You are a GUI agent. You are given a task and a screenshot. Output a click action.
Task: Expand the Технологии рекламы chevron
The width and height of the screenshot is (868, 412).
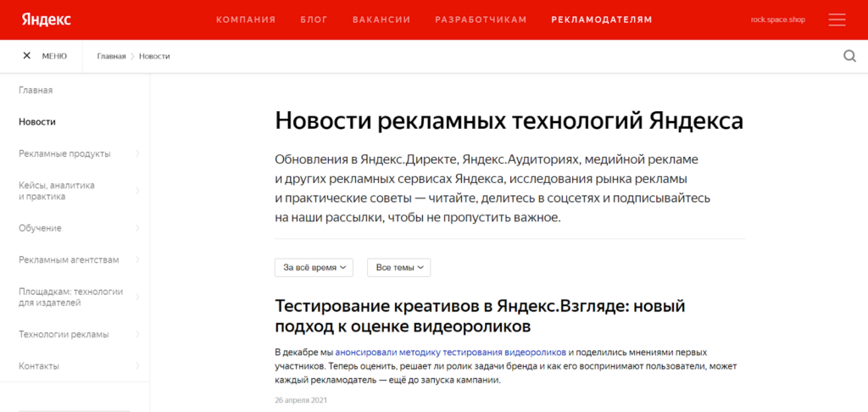tap(136, 335)
